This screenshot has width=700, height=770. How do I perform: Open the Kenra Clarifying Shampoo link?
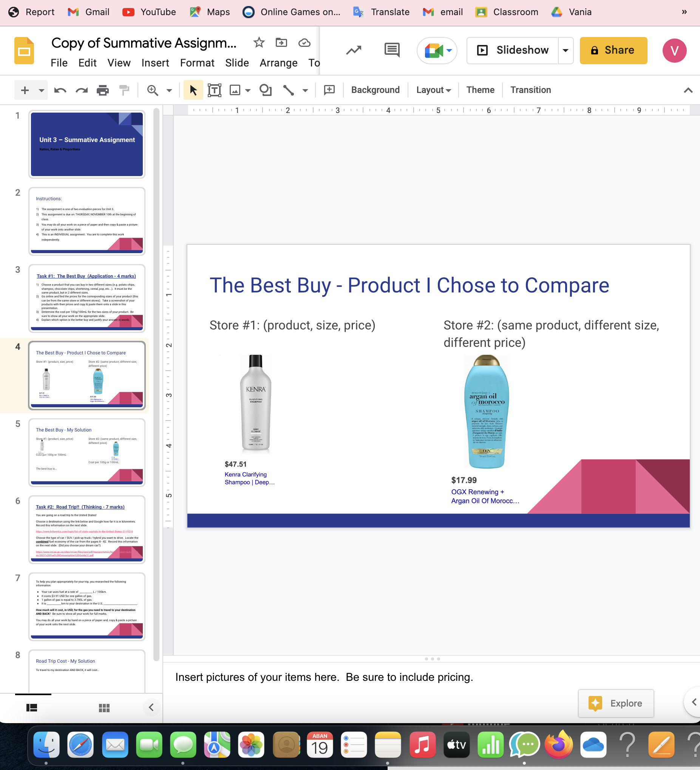[x=249, y=478]
